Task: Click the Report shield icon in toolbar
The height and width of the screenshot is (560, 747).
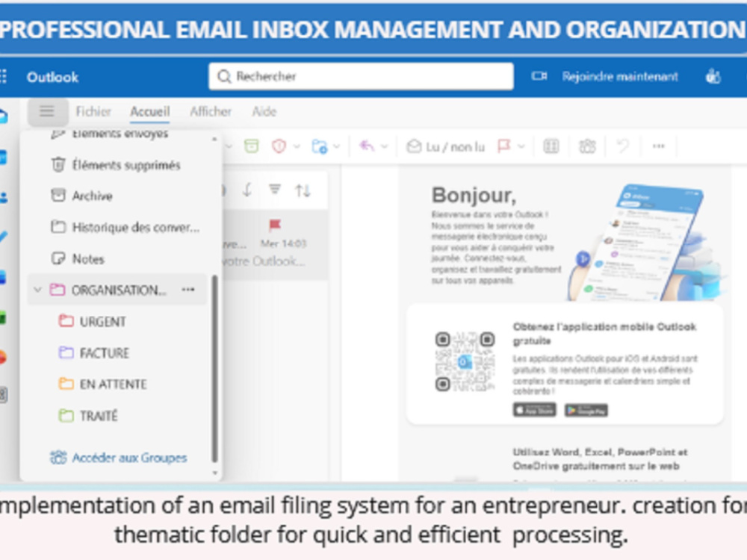Action: [x=279, y=146]
